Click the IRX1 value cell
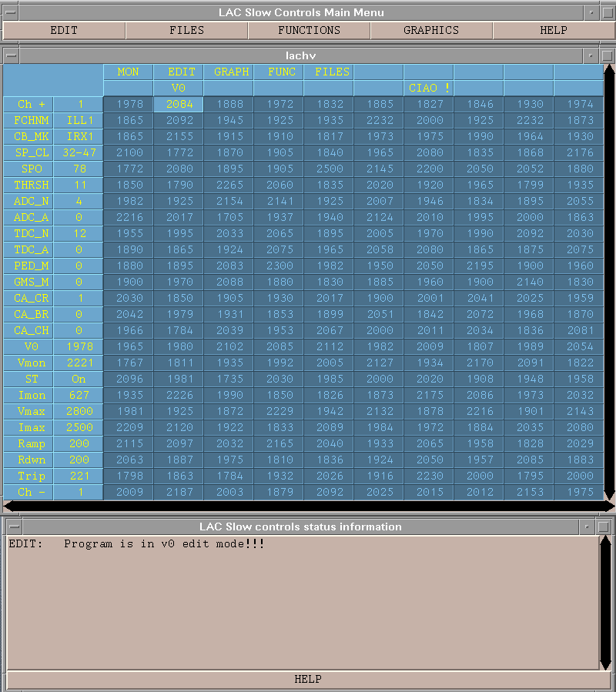This screenshot has width=616, height=692. pos(79,137)
